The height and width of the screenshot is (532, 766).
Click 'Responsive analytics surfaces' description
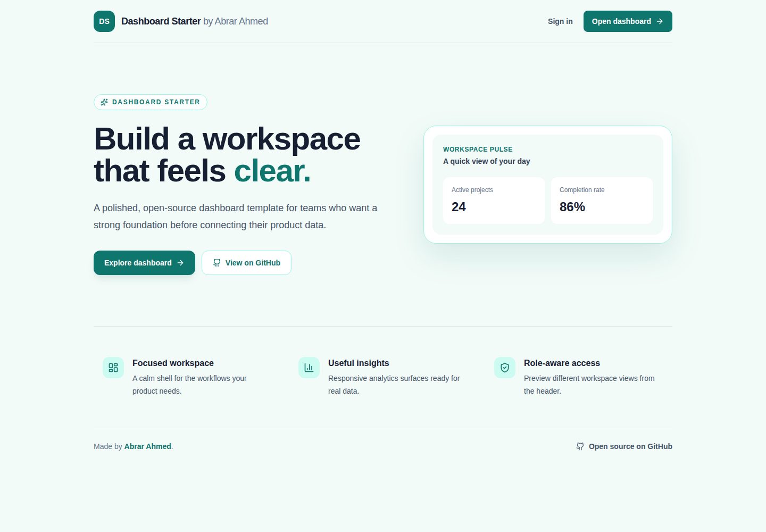tap(394, 385)
